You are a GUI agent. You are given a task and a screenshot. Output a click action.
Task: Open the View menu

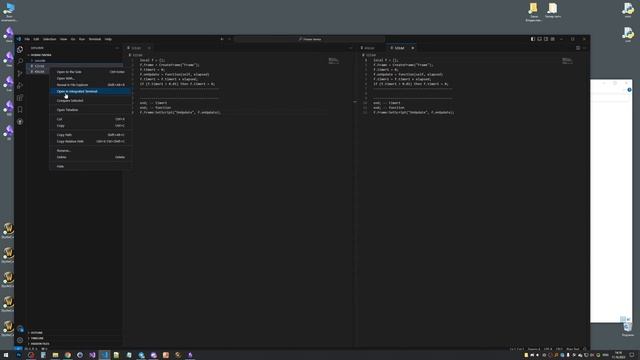(63, 39)
